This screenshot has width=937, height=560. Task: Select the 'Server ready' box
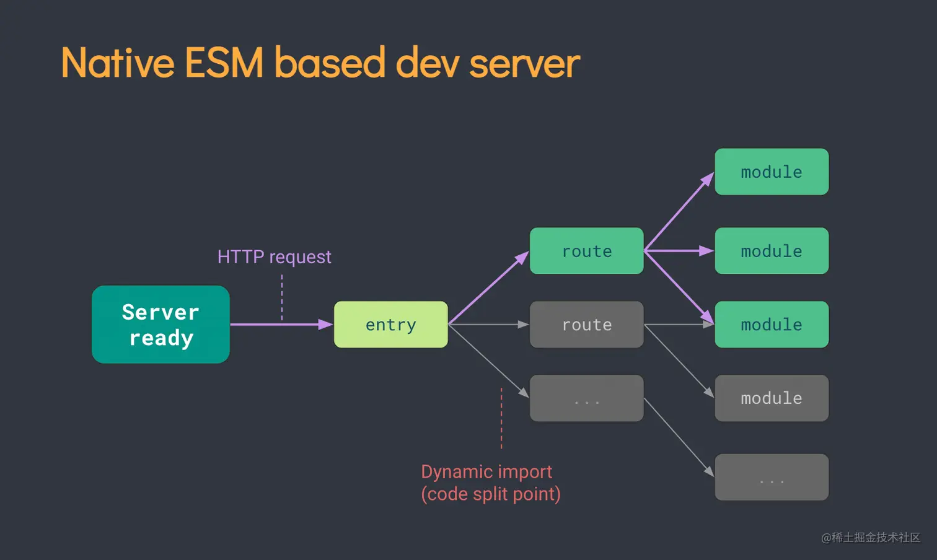[161, 325]
